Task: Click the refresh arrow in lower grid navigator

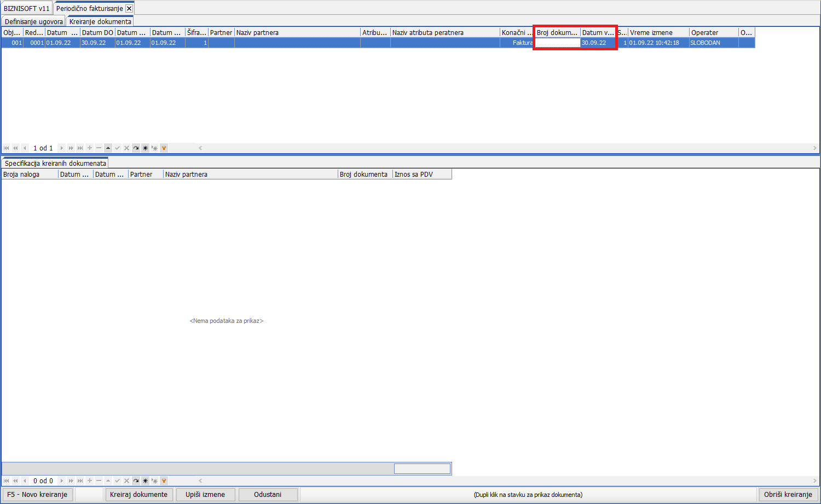Action: tap(136, 481)
